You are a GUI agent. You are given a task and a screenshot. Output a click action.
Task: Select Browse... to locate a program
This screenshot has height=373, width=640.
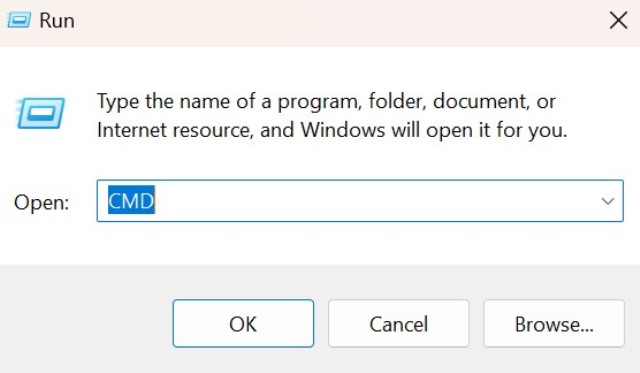coord(554,324)
